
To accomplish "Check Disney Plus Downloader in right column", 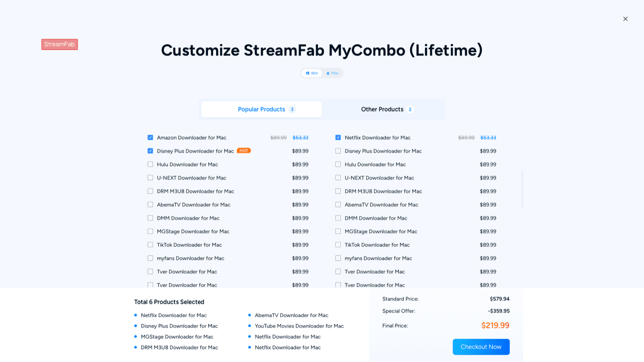I will [x=338, y=151].
